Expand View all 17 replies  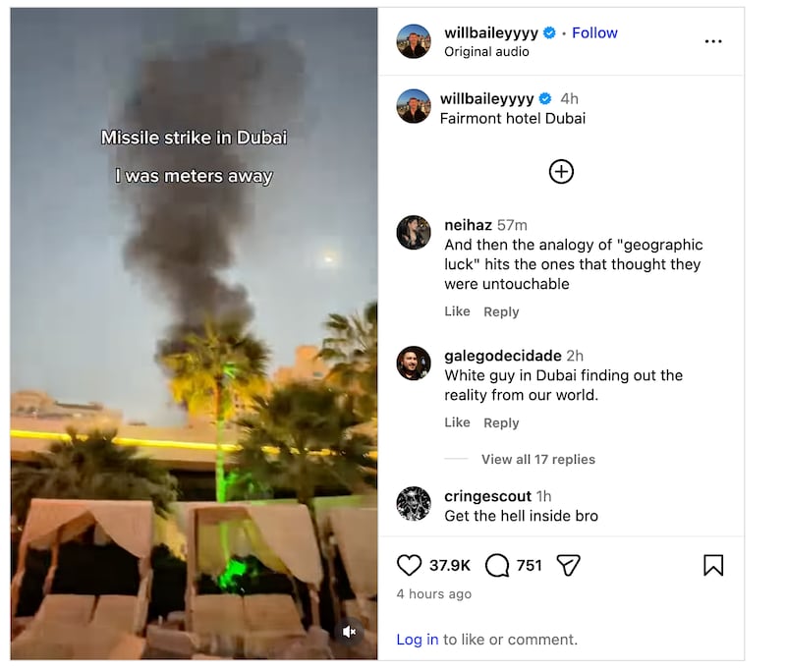(538, 459)
